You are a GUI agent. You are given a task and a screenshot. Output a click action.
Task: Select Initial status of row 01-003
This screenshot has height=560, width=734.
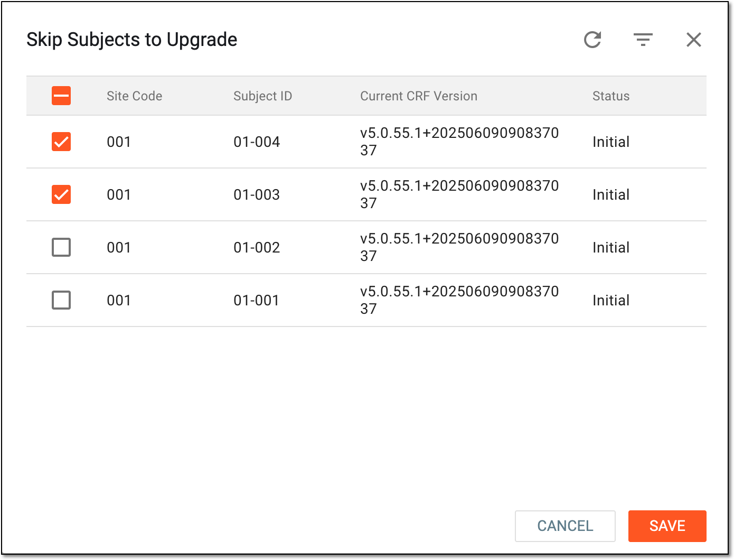(x=611, y=194)
